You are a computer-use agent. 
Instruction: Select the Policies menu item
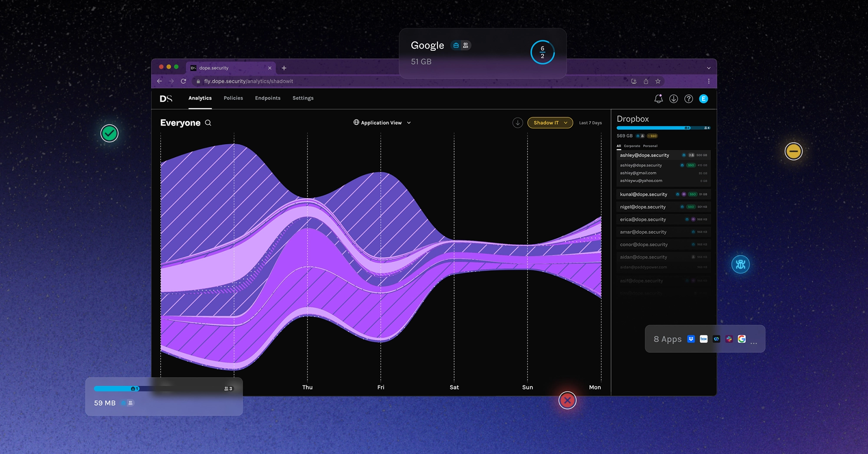233,98
